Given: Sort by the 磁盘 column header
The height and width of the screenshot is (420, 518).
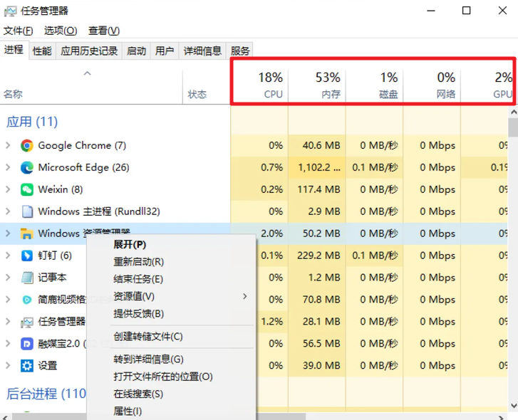Looking at the screenshot, I should coord(374,87).
